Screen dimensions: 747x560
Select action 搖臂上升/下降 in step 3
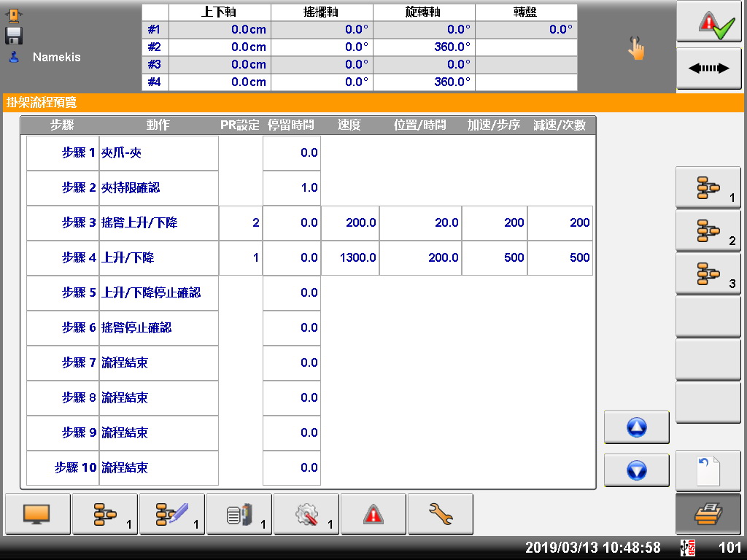158,223
